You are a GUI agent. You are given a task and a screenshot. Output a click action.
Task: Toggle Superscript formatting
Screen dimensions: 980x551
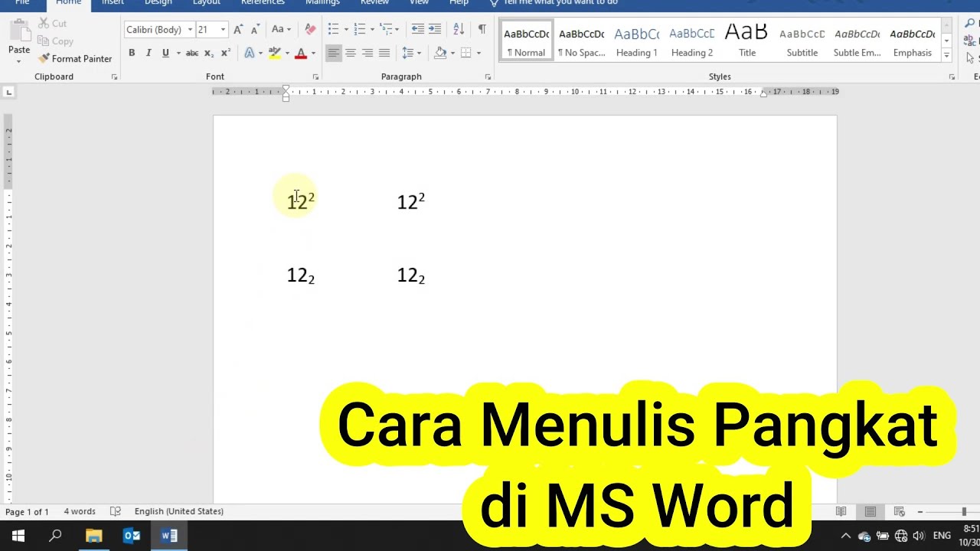(226, 53)
